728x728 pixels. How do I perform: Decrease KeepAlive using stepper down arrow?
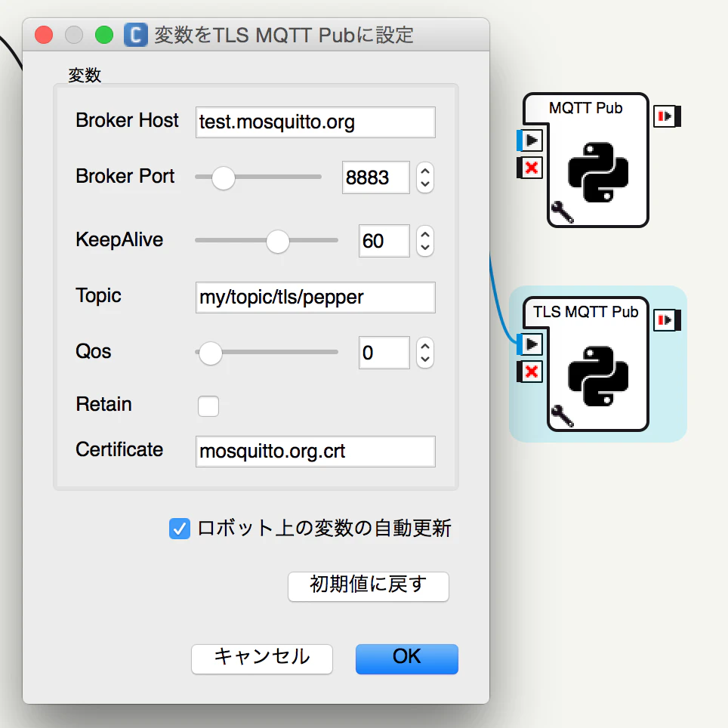coord(425,248)
